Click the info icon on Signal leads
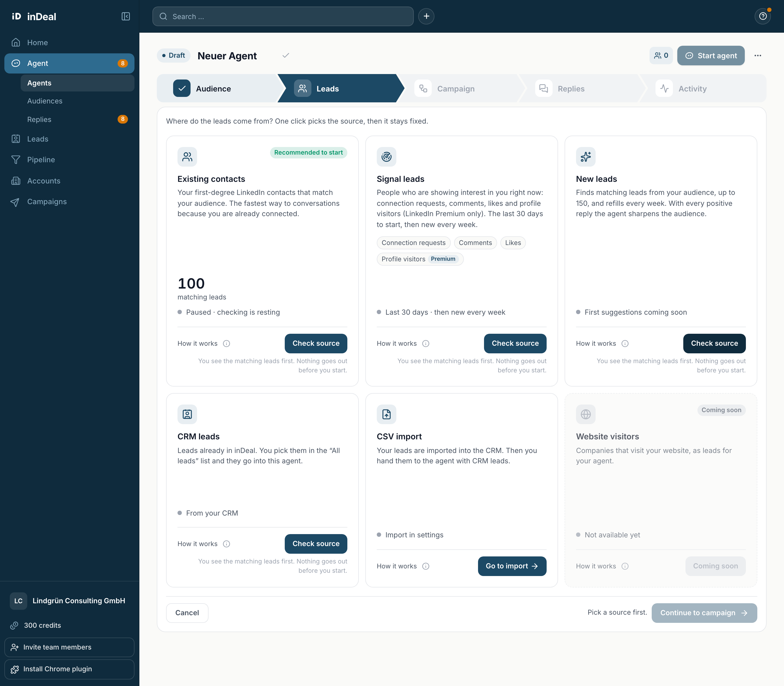This screenshot has height=686, width=784. click(426, 344)
